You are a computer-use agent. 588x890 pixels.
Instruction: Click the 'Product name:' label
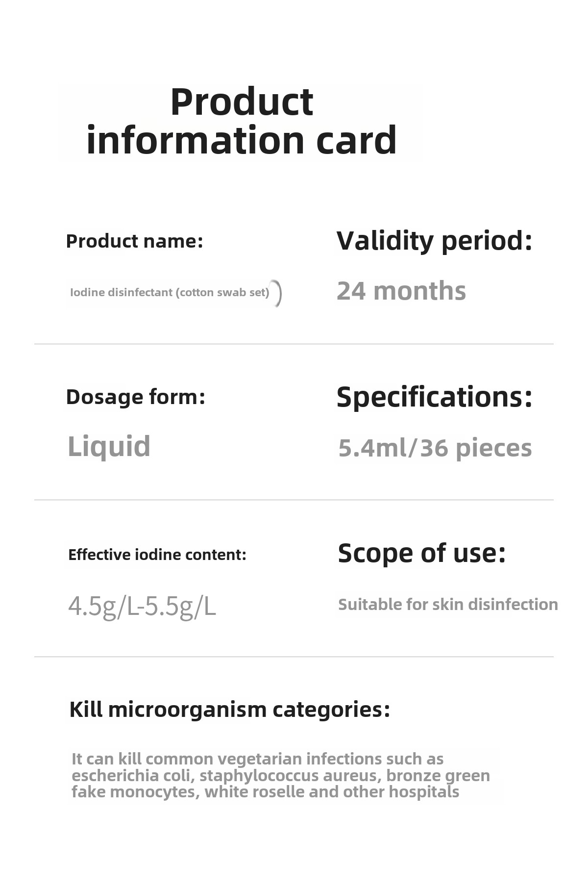134,241
